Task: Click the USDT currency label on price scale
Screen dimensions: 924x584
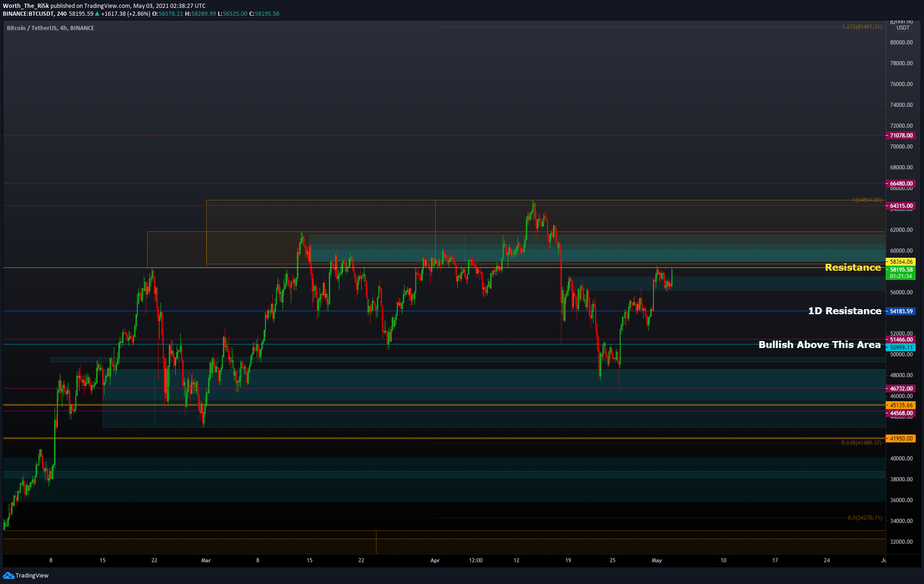Action: [903, 28]
